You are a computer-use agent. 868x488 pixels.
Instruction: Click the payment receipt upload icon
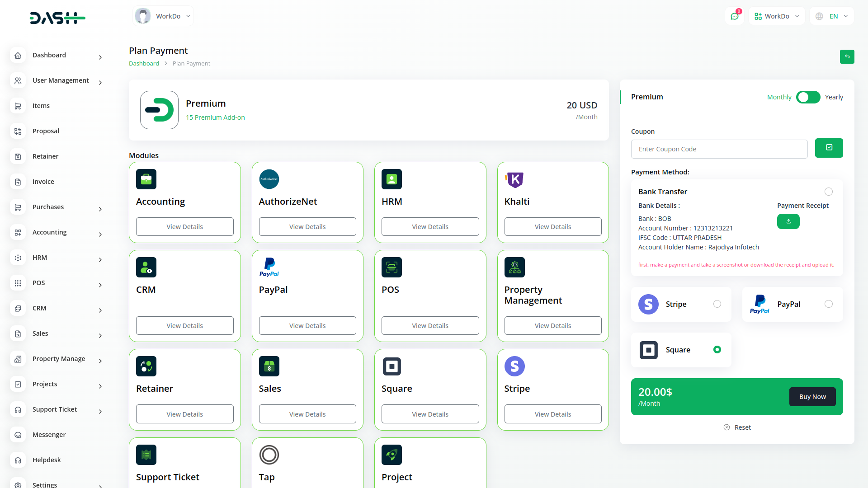point(788,221)
